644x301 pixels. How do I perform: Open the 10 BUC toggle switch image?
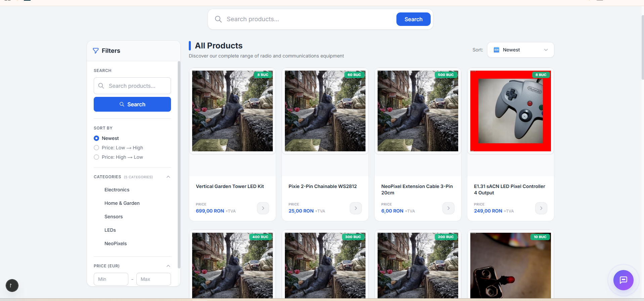tap(511, 266)
